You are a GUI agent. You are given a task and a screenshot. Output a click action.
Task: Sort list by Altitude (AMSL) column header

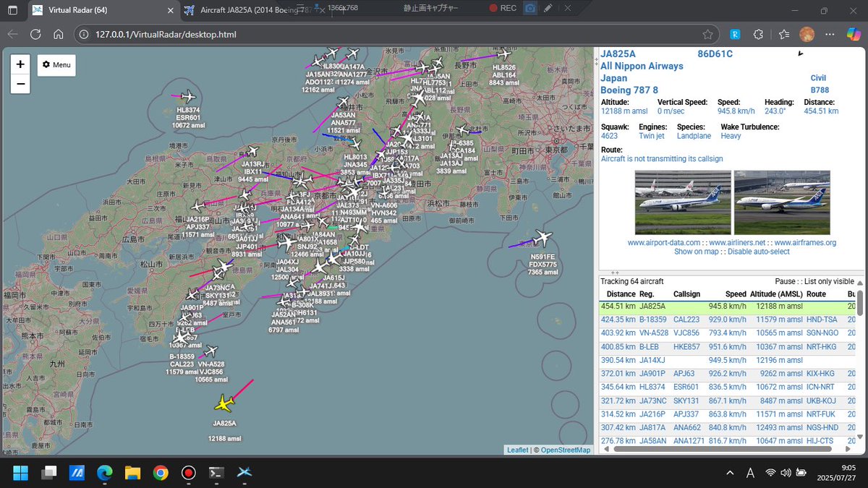coord(776,294)
